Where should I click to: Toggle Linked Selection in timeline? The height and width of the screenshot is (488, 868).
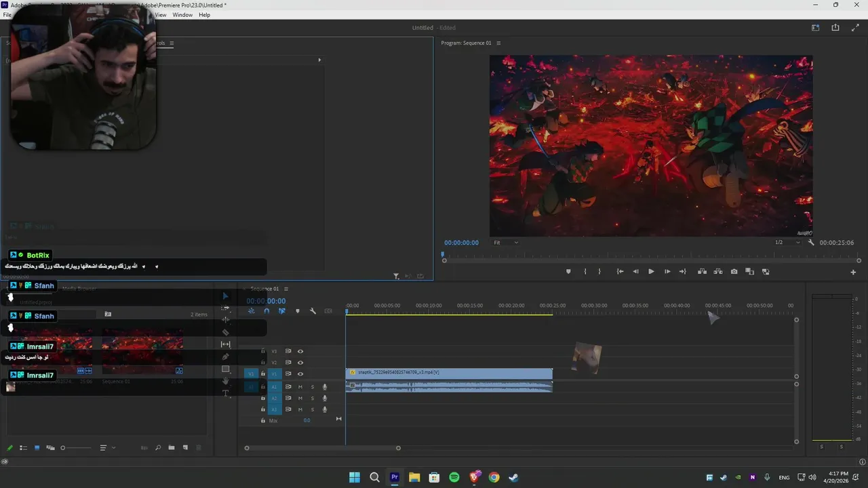pyautogui.click(x=282, y=311)
